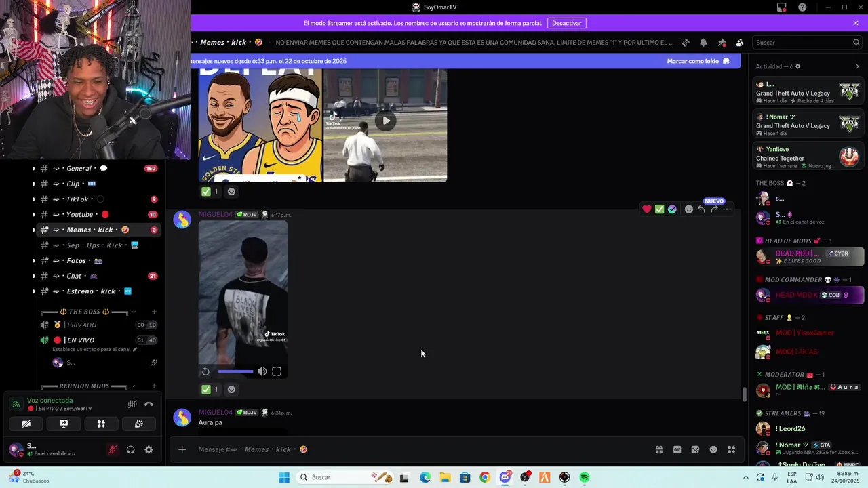
Task: Share your screen button
Action: (64, 424)
